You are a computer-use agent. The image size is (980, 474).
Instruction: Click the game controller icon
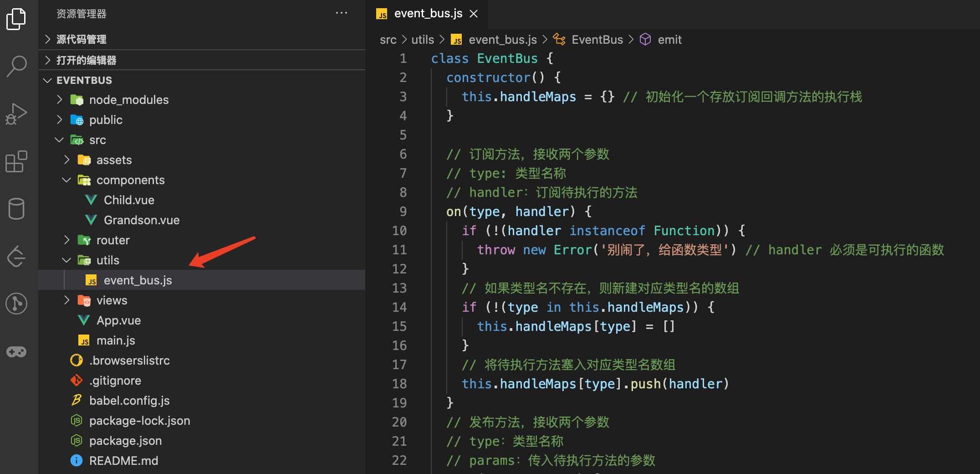point(16,352)
